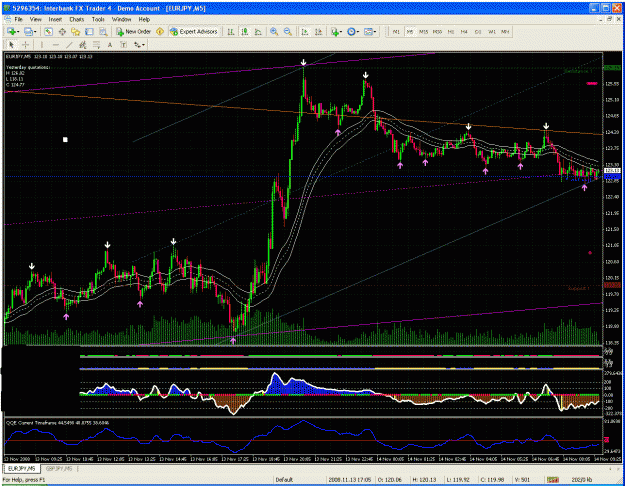Image resolution: width=625 pixels, height=486 pixels.
Task: Click the 202/0 kb traffic status
Action: [x=582, y=480]
